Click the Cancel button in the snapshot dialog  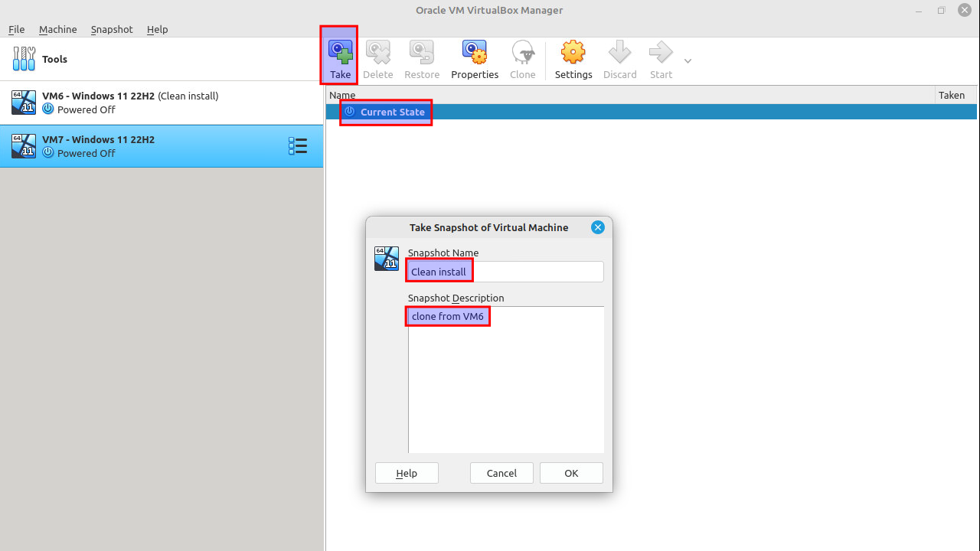tap(501, 473)
